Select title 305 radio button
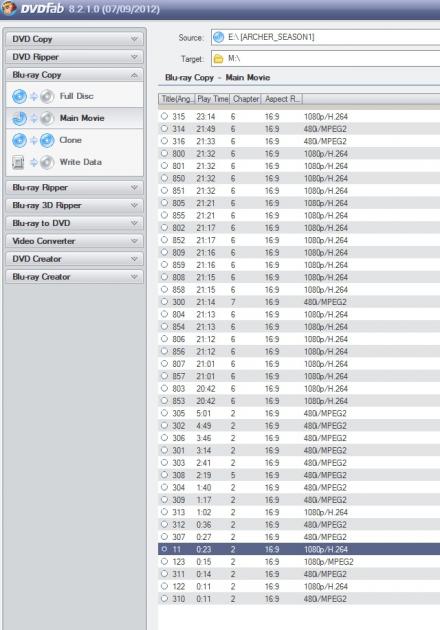440x630 pixels. 164,413
